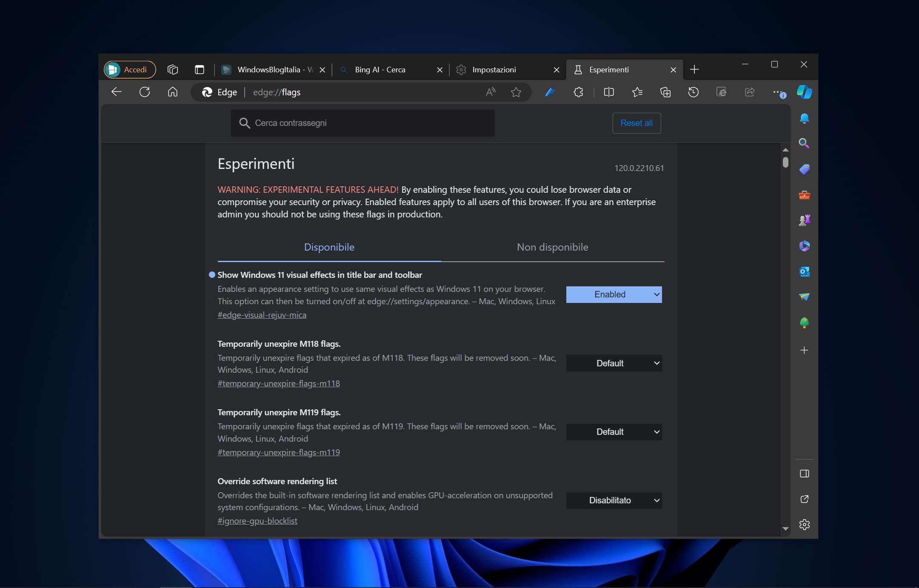This screenshot has height=588, width=919.
Task: Open Disabilitato dropdown for software rendering list
Action: coord(614,500)
